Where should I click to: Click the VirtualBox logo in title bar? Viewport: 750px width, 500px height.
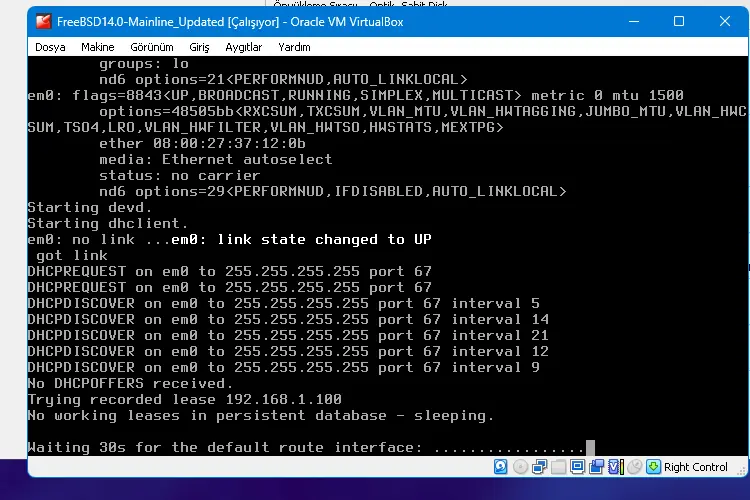(x=44, y=22)
